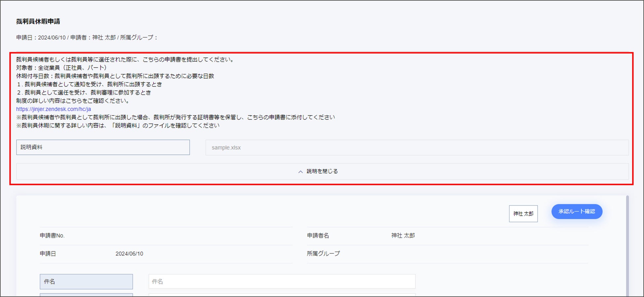
Task: Click the line starting with ２．裁判員として選任
Action: pyautogui.click(x=84, y=93)
